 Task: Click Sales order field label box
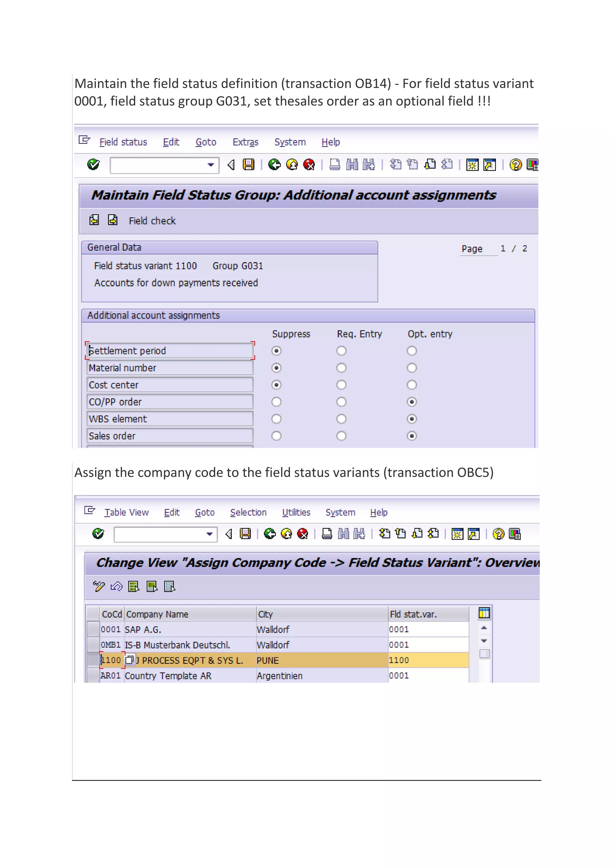[x=170, y=435]
